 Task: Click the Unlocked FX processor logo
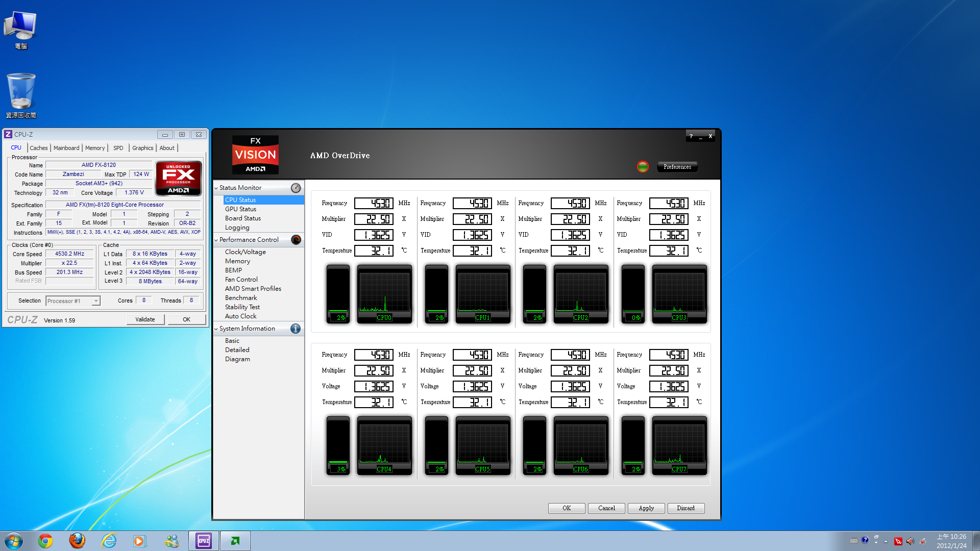179,178
